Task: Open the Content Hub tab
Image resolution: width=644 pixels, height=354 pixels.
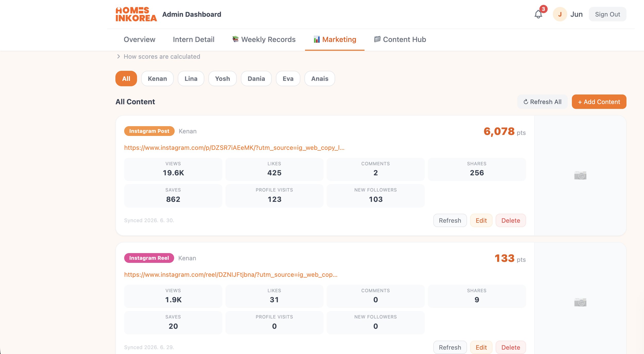Action: point(400,39)
